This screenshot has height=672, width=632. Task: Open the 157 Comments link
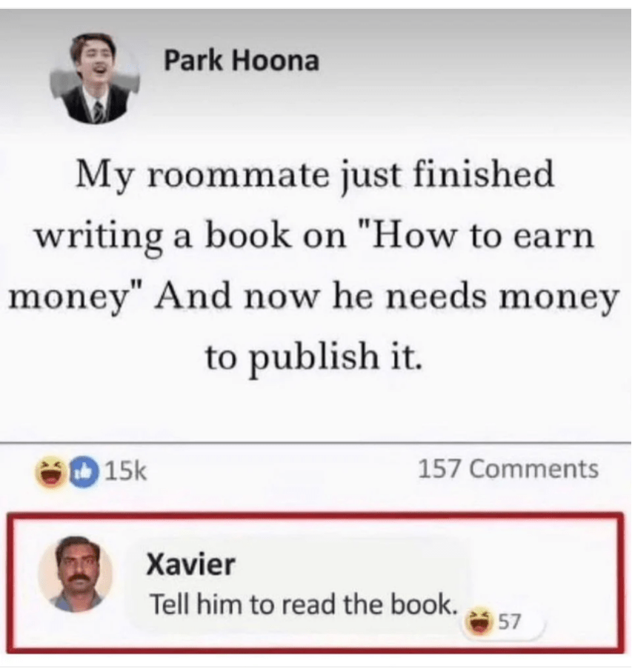(508, 468)
